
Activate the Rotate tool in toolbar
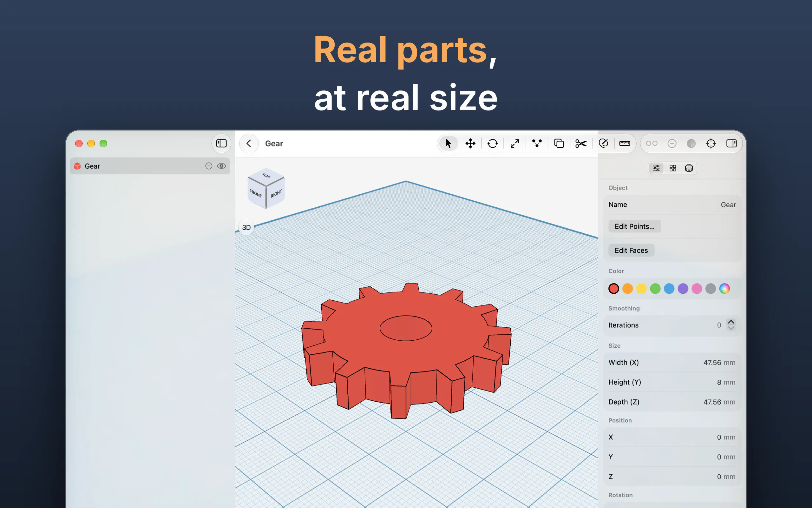pos(493,144)
